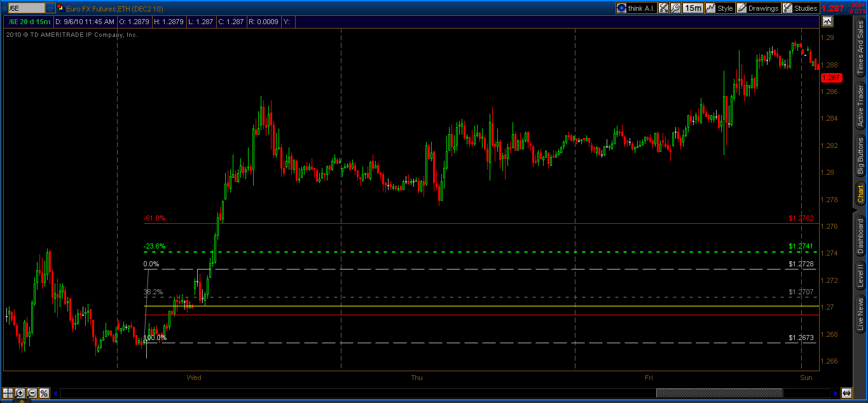
Task: Click the C: 1.287 close value
Action: tap(231, 22)
